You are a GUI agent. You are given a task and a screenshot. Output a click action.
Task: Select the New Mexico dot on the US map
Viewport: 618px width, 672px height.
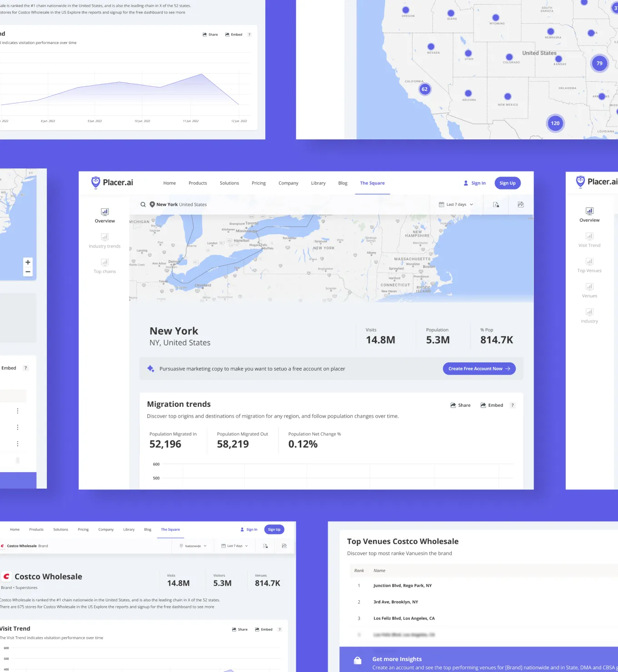tap(508, 96)
